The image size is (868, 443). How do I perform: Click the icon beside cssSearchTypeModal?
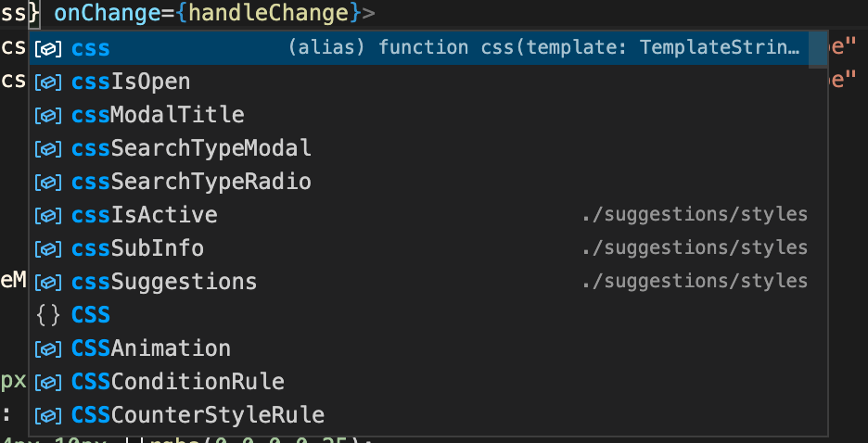point(47,148)
